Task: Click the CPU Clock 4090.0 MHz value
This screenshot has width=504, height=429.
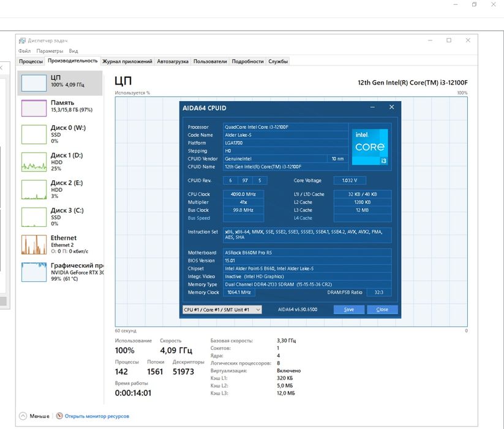Action: click(243, 194)
